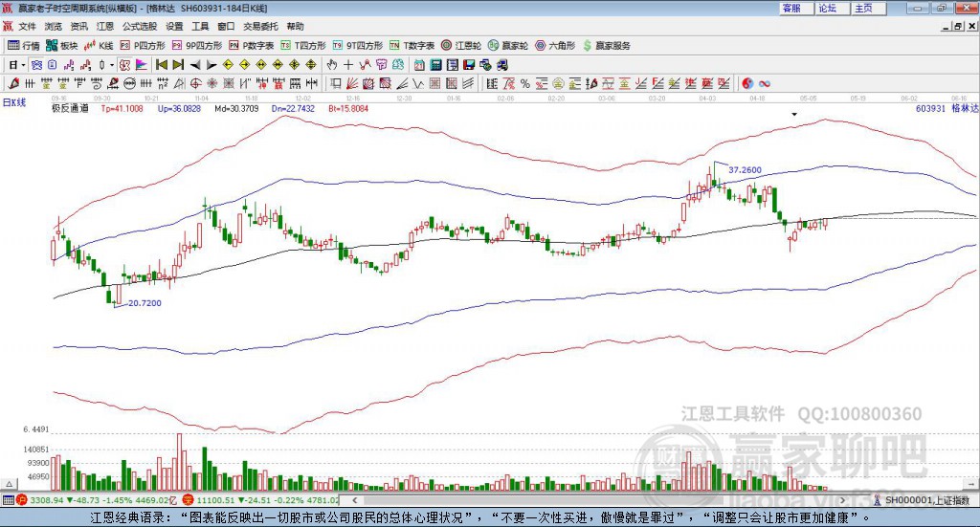Step chart right with black right arrow
The image size is (980, 527).
pyautogui.click(x=212, y=65)
